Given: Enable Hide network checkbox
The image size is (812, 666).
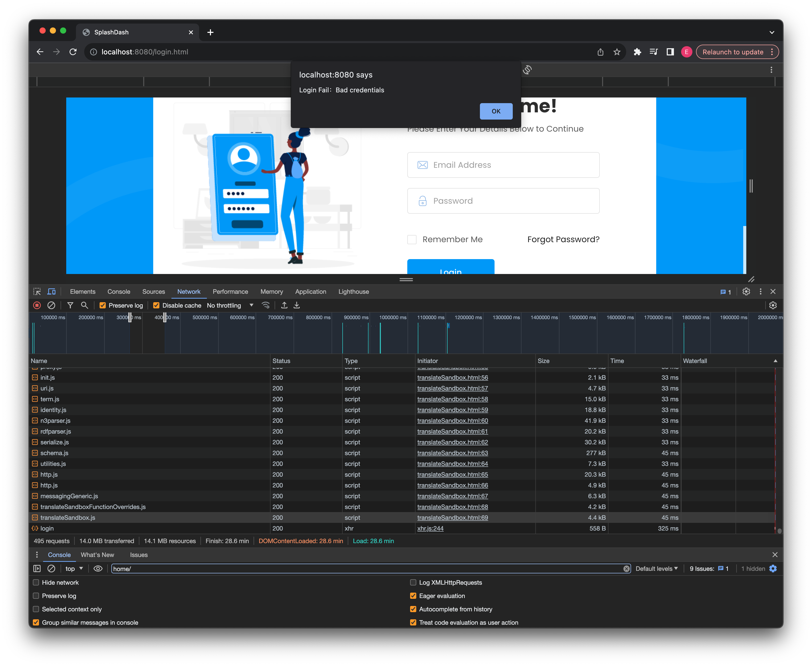Looking at the screenshot, I should click(36, 582).
